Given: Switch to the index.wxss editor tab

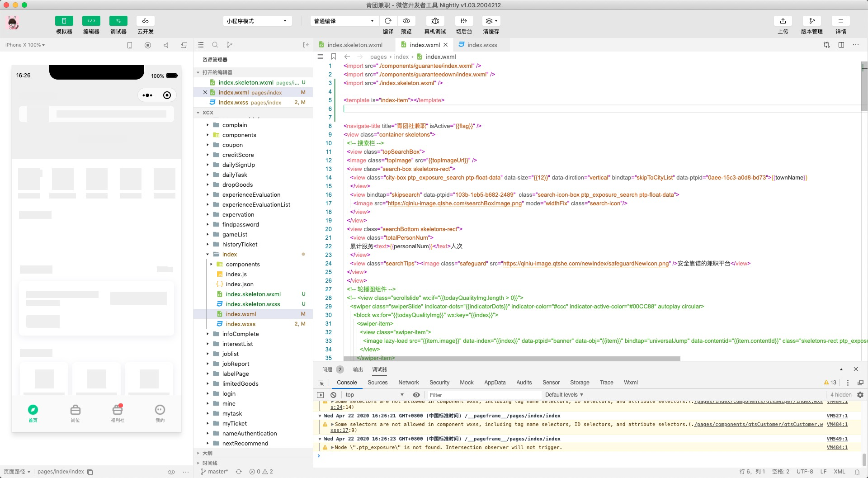Looking at the screenshot, I should [481, 45].
